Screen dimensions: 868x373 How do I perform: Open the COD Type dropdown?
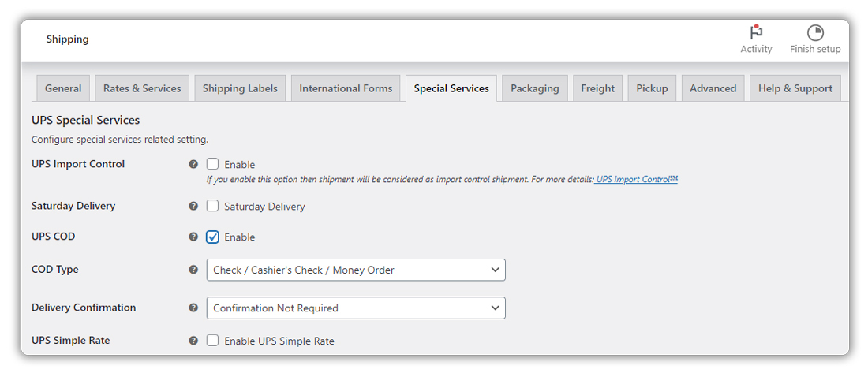[356, 270]
